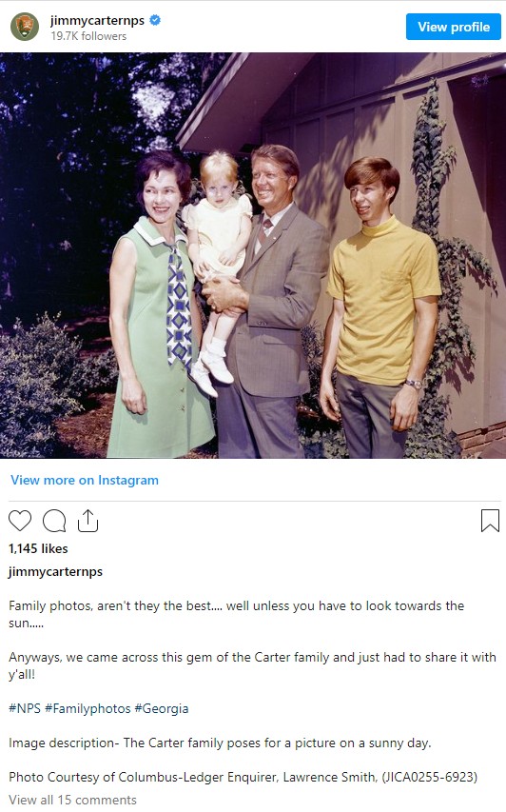Click the Carter family photo

pos(253,255)
